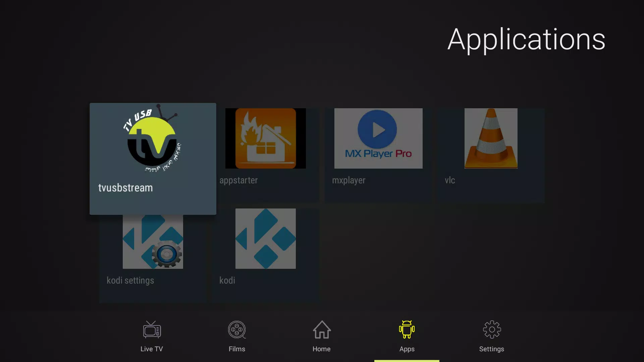Select the Apps android robot icon
This screenshot has width=644, height=362.
coord(407,330)
